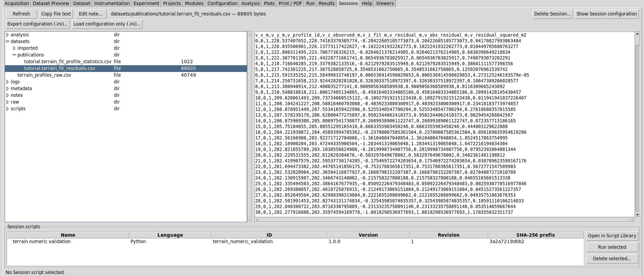Go to the Instrumentation tab
Viewport: 644px width, 276px height.
point(112,3)
